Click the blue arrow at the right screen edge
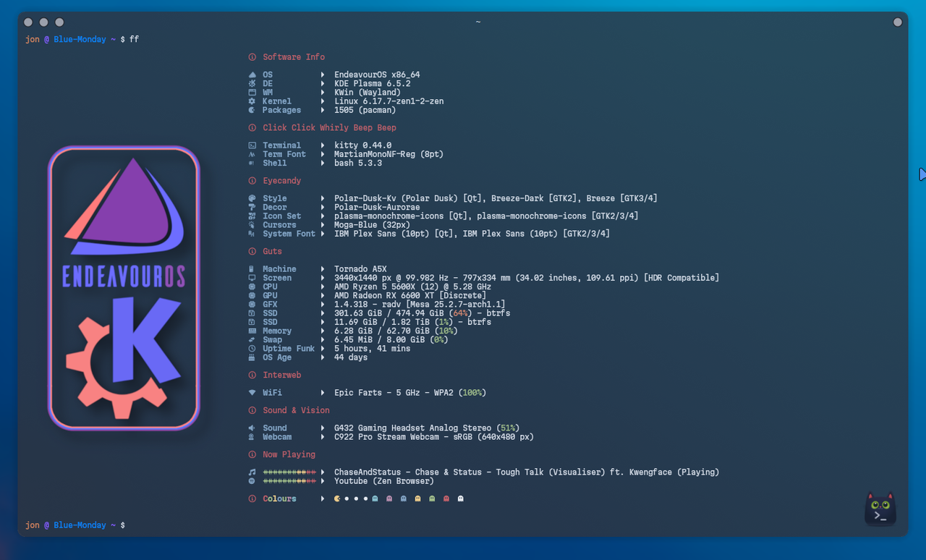The image size is (926, 560). tap(922, 174)
